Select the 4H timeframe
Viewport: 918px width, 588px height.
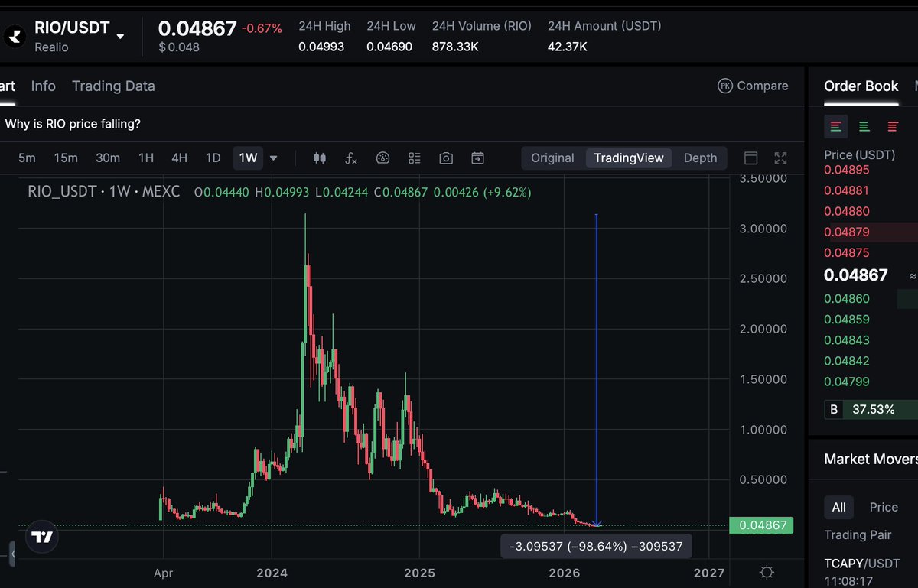[179, 158]
